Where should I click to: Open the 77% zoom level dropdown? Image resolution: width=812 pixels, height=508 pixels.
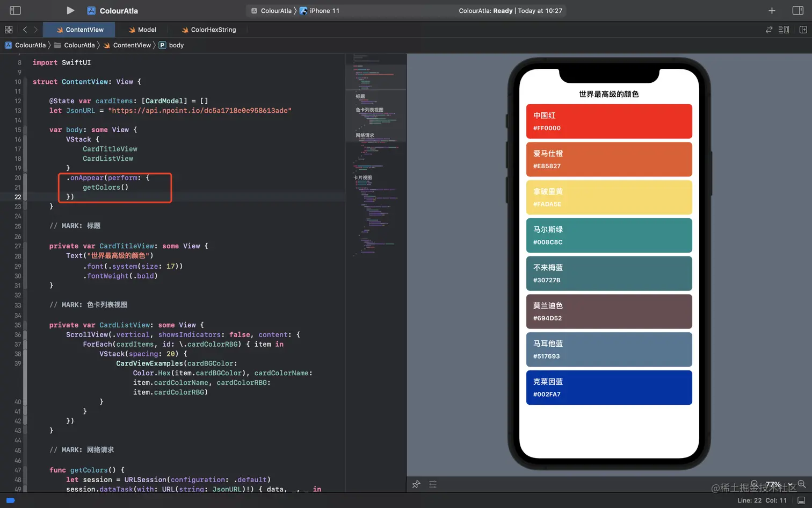coord(778,484)
